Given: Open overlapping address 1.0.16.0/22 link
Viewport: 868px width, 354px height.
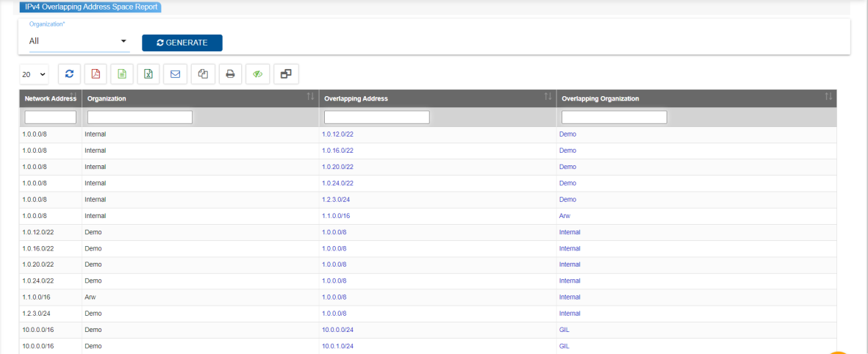Looking at the screenshot, I should pyautogui.click(x=337, y=151).
